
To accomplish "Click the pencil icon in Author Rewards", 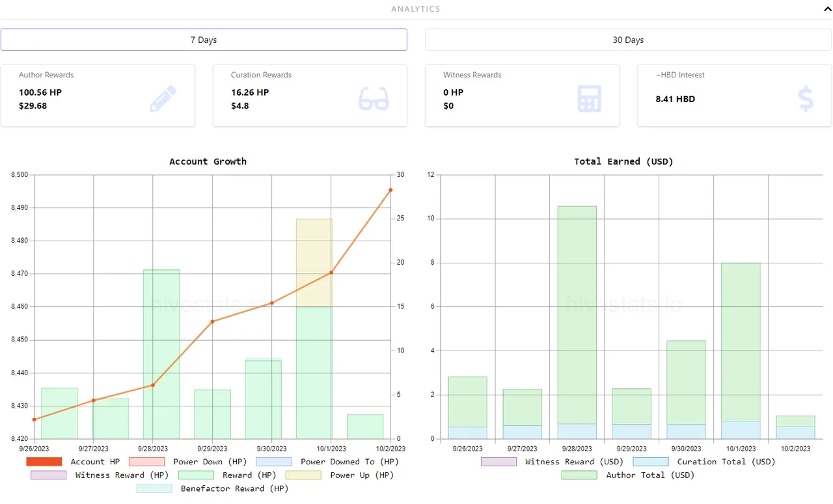I will (163, 99).
